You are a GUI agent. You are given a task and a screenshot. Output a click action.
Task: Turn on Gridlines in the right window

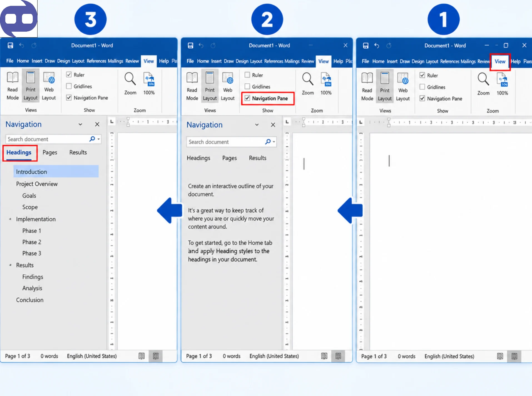pyautogui.click(x=422, y=87)
